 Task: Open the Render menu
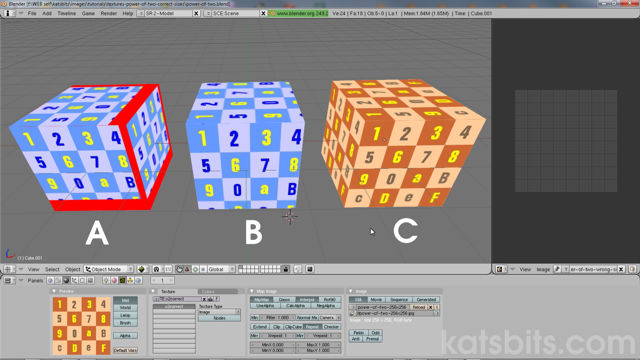tap(109, 13)
